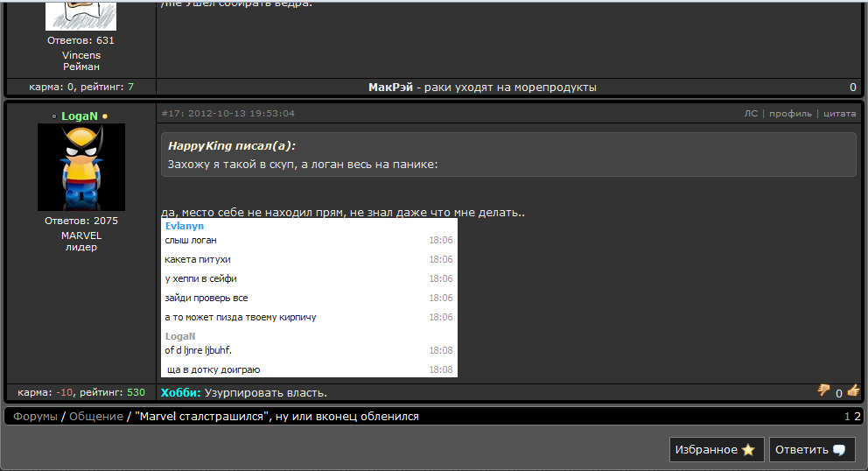Click signature text 'МакРэй - раки уходят'
Screen dimensions: 868x471
pyautogui.click(x=482, y=87)
